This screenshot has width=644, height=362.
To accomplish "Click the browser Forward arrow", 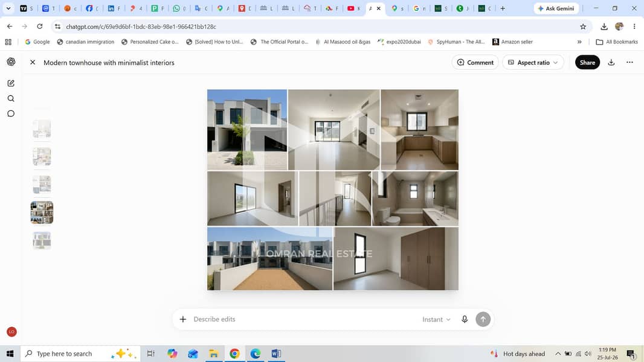I will coord(25,26).
